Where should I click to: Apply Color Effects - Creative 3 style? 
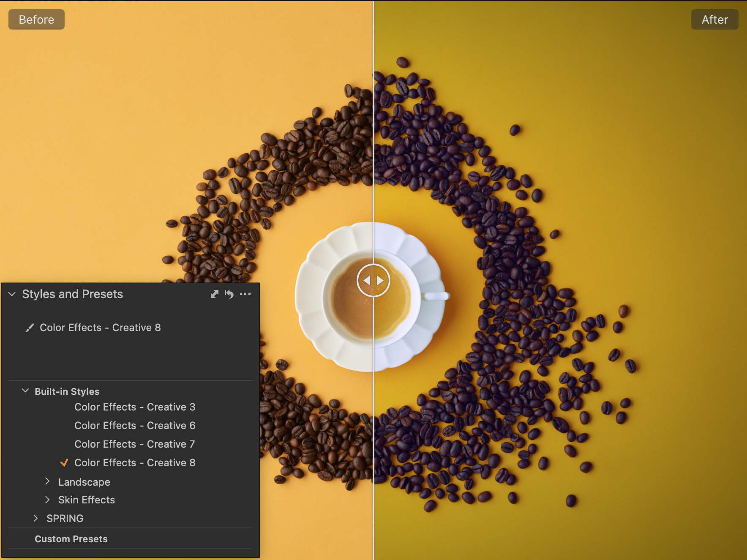point(135,407)
